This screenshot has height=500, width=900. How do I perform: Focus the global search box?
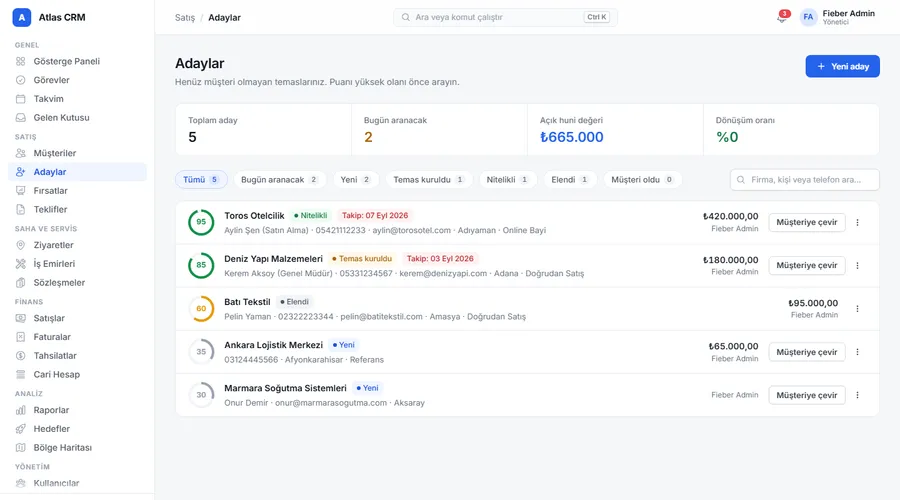(x=505, y=17)
